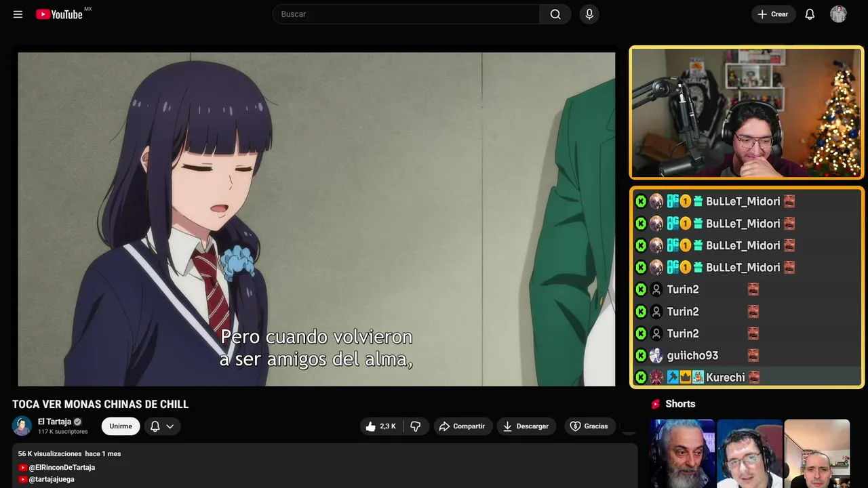Click guiicho93's chat avatar
868x488 pixels.
[656, 355]
